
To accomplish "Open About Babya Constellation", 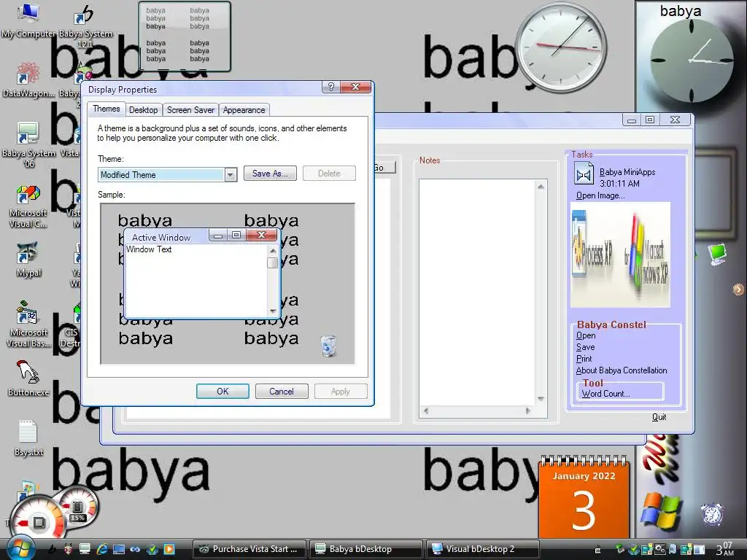I will pyautogui.click(x=622, y=370).
